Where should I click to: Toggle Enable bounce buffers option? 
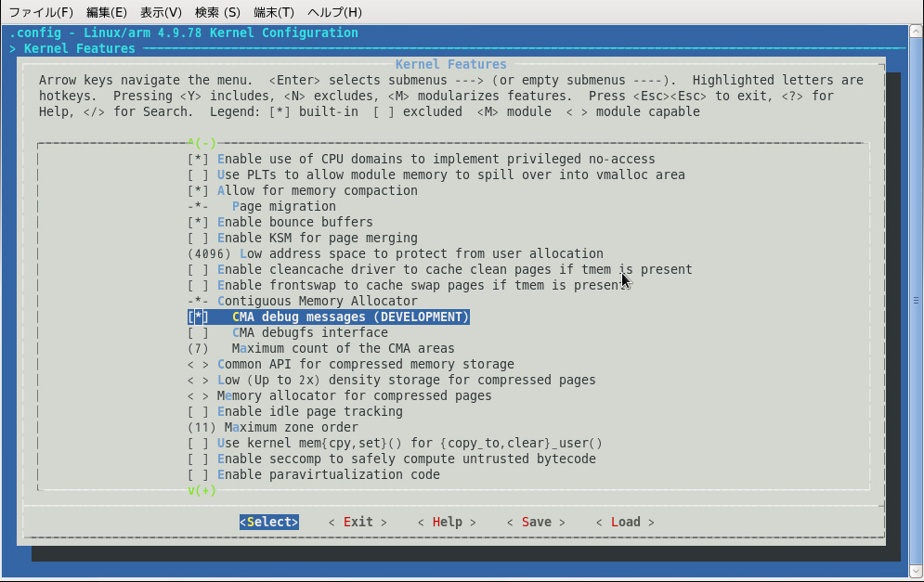[280, 222]
